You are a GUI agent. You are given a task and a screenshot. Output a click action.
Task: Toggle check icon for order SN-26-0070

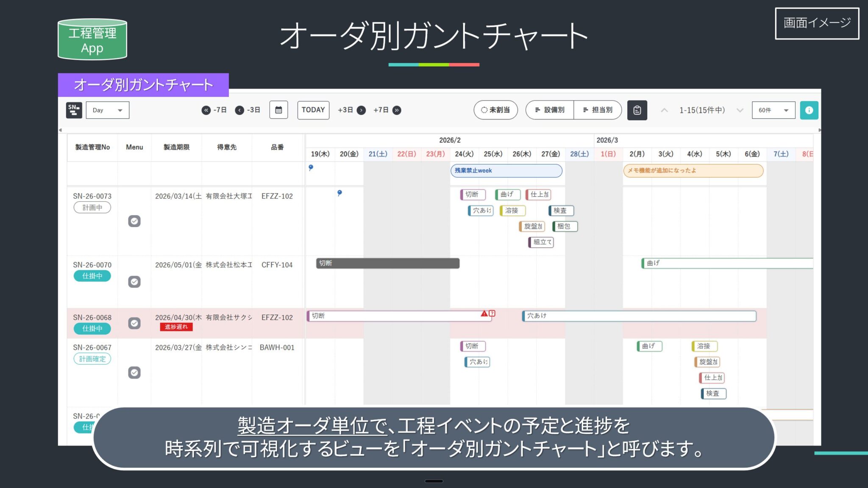tap(134, 282)
